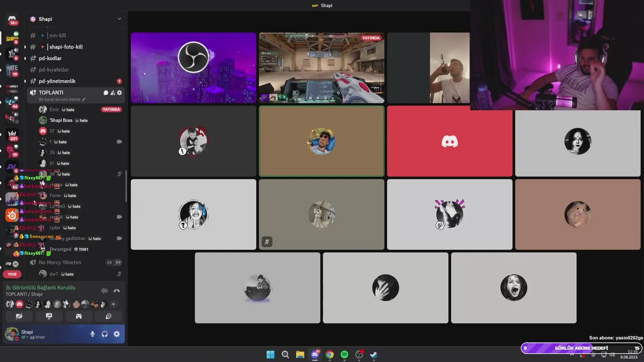The image size is (644, 362).
Task: Click the Windows Start button
Action: (x=270, y=354)
